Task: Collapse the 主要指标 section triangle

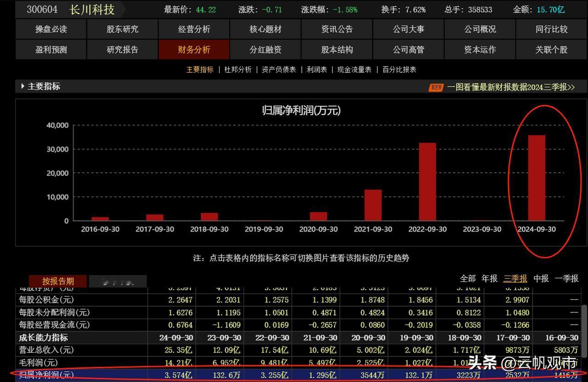Action: [x=23, y=86]
